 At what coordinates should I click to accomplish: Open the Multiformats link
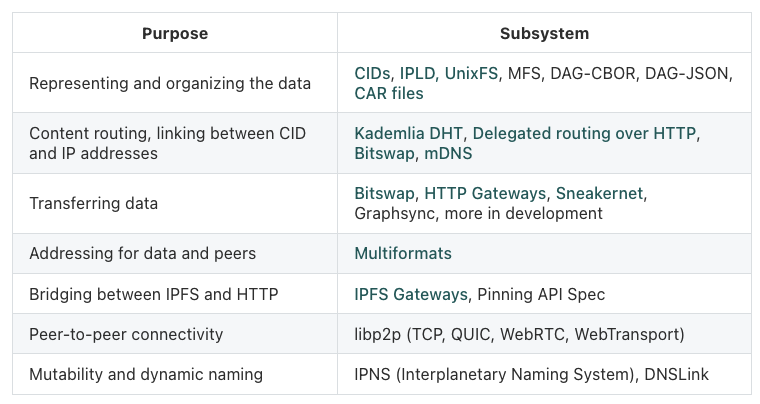pyautogui.click(x=403, y=253)
